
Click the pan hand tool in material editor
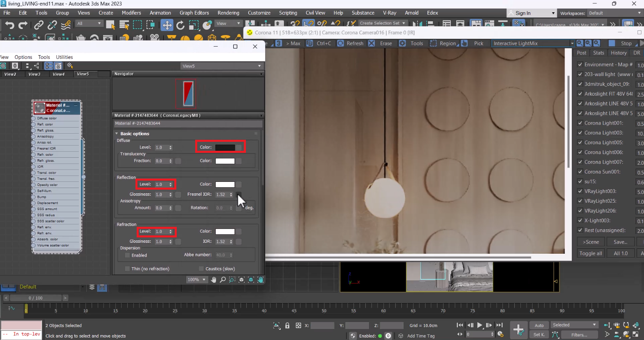(x=214, y=280)
